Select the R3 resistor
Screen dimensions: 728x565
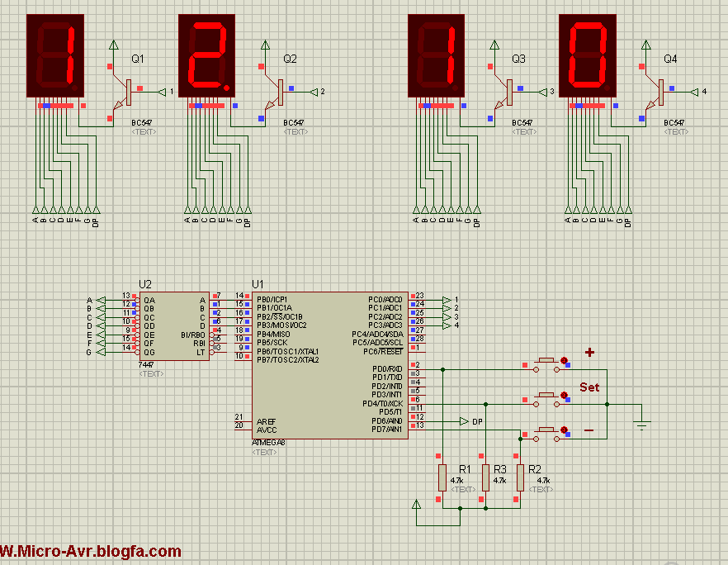pyautogui.click(x=486, y=477)
